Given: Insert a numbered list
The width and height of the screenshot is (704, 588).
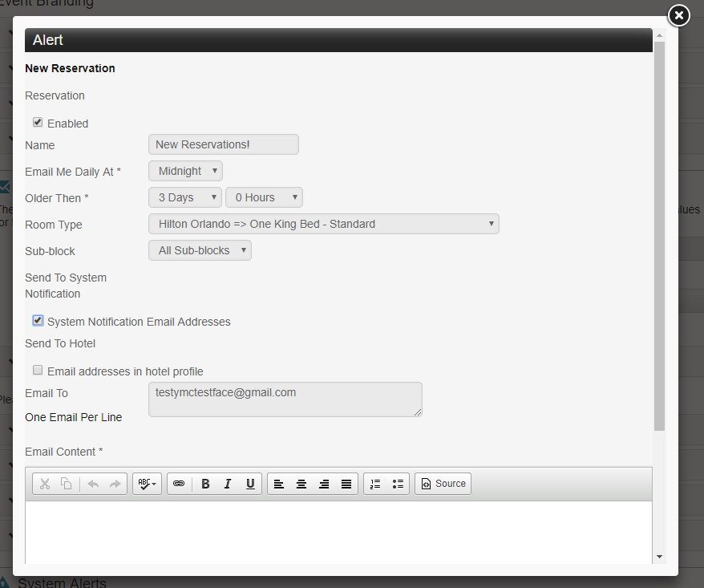Looking at the screenshot, I should coord(375,484).
